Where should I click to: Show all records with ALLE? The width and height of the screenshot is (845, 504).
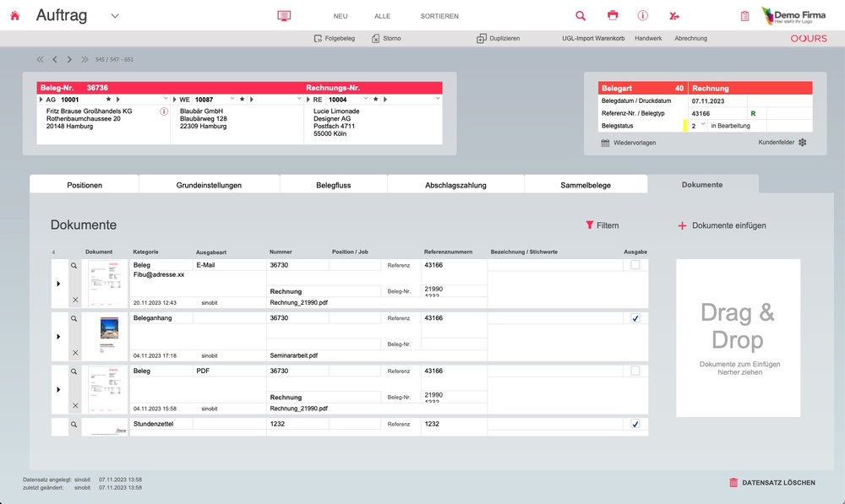click(382, 16)
